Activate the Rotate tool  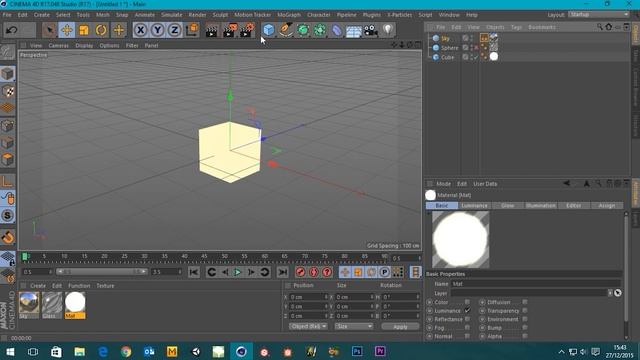[x=101, y=30]
